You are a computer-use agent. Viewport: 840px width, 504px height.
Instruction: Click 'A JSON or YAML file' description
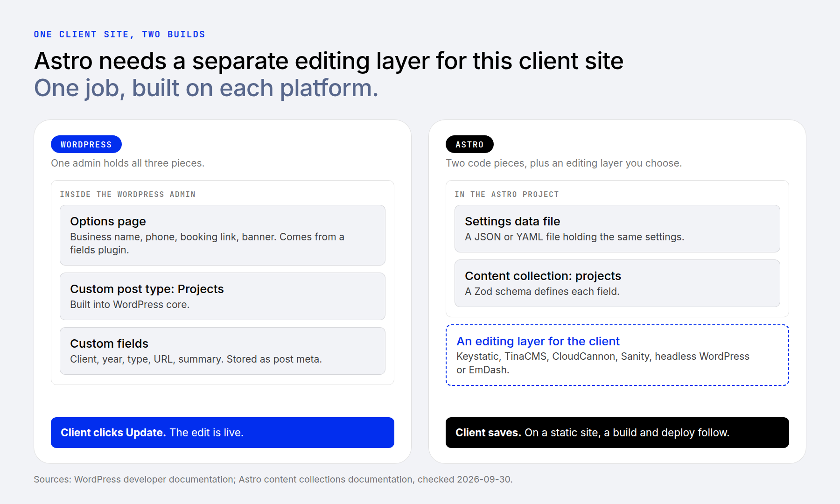tap(574, 237)
